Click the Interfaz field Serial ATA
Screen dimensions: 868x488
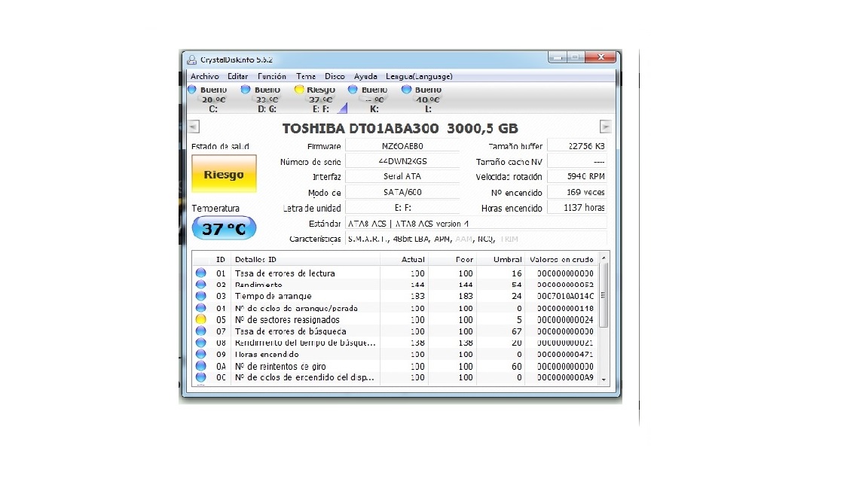402,176
